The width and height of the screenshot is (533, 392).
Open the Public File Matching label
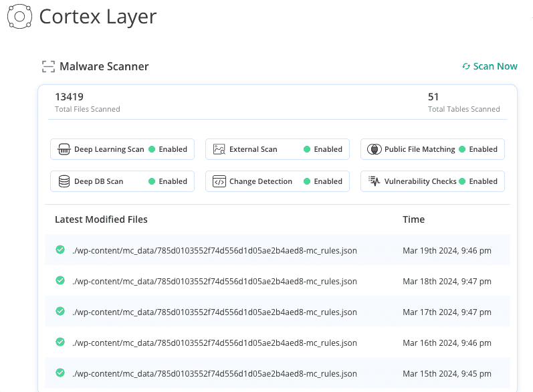coord(419,149)
